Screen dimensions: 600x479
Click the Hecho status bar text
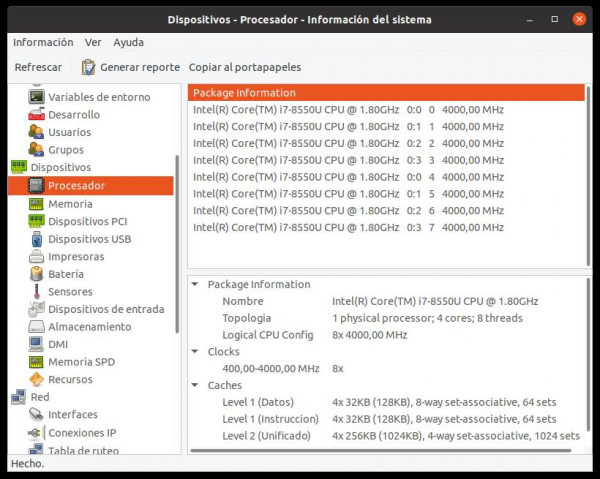[28, 464]
